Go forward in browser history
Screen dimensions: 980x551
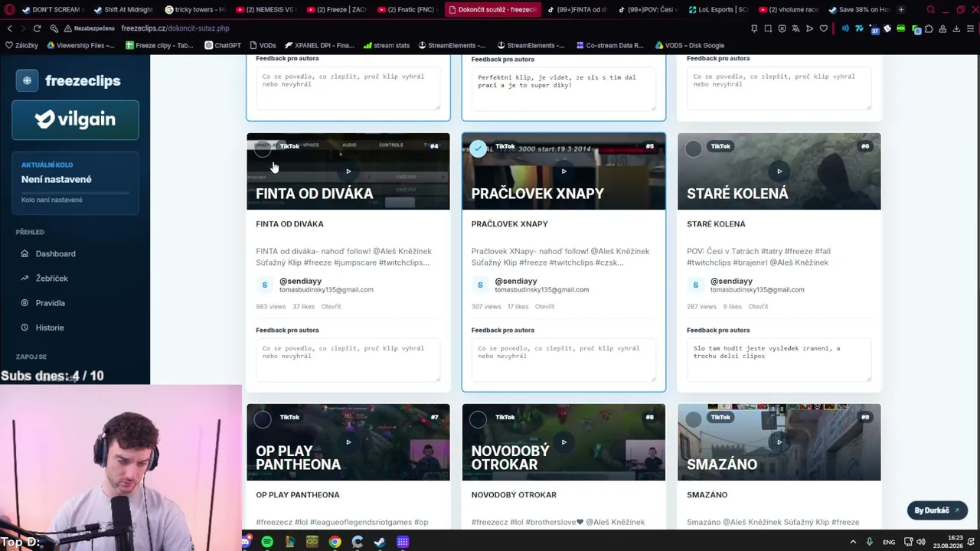23,28
